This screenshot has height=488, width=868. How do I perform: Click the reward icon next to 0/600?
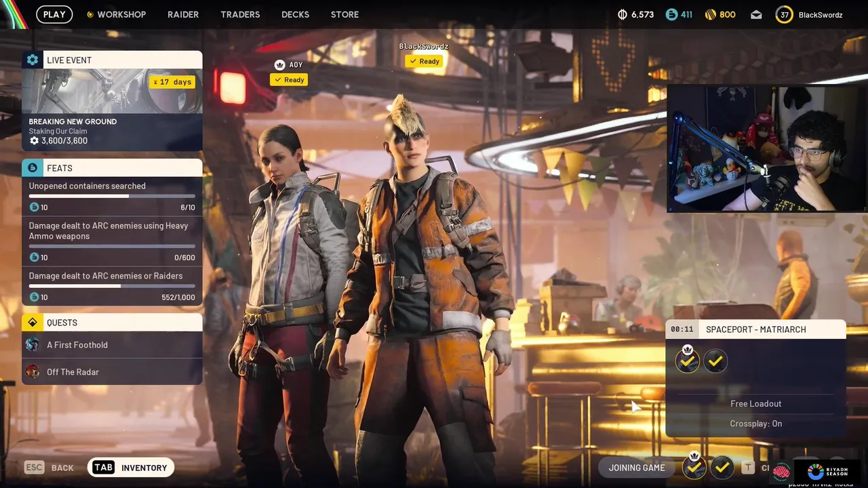pos(34,258)
